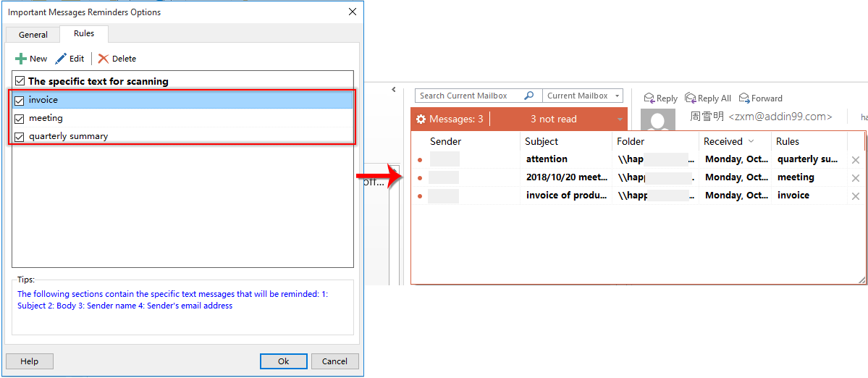Select the 'invoice' rule row text
The width and height of the screenshot is (868, 378).
43,100
